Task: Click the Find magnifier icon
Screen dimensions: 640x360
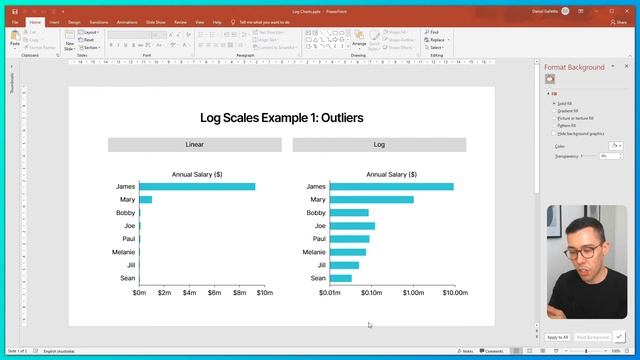Action: click(x=427, y=32)
